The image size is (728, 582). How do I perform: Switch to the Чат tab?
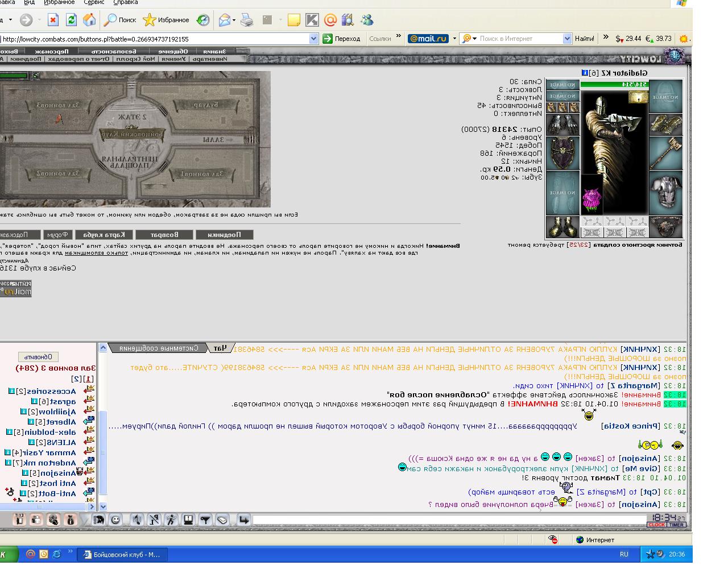pyautogui.click(x=221, y=348)
